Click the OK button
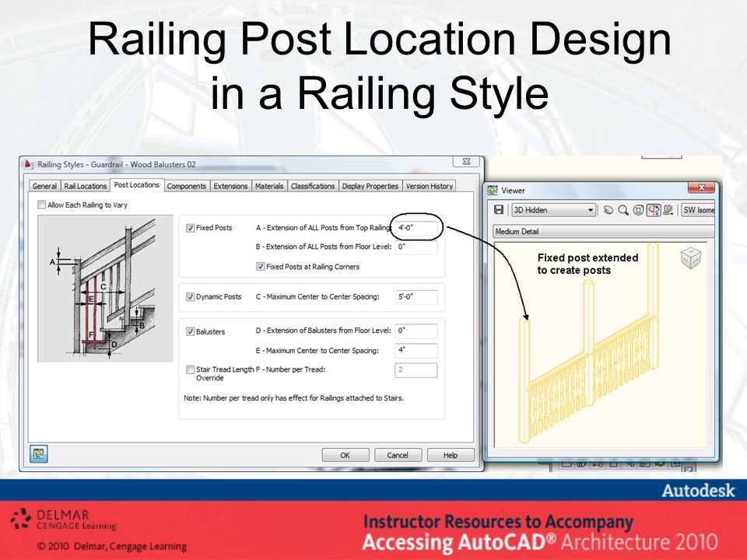The image size is (747, 560). coord(345,455)
